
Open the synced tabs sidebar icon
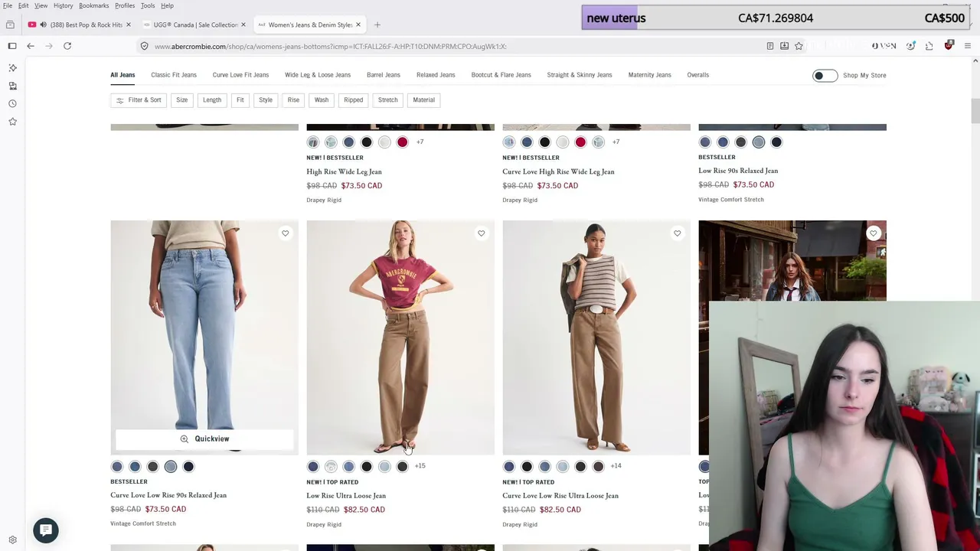(x=12, y=86)
